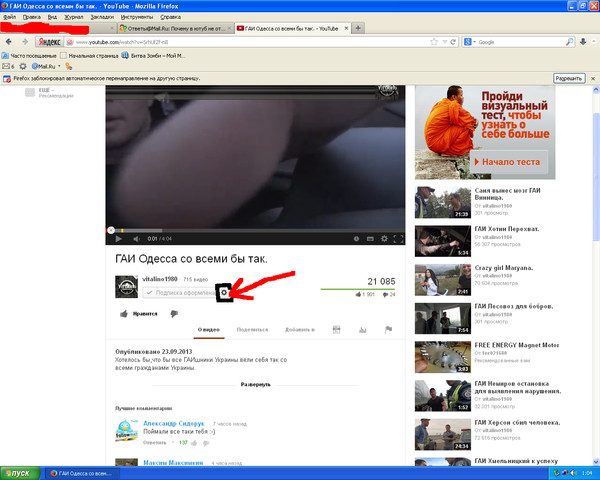The height and width of the screenshot is (480, 600).
Task: Open commenter Александр Сидорук profile
Action: (x=174, y=423)
